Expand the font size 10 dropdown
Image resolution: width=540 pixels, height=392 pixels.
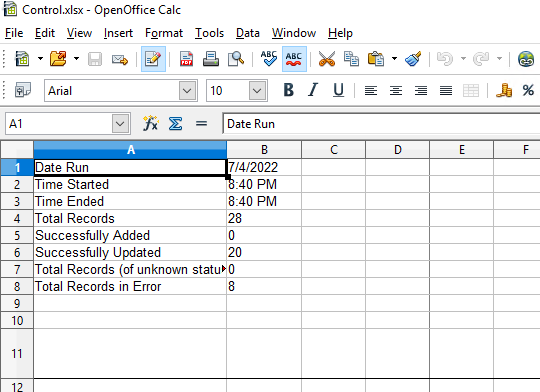click(257, 91)
